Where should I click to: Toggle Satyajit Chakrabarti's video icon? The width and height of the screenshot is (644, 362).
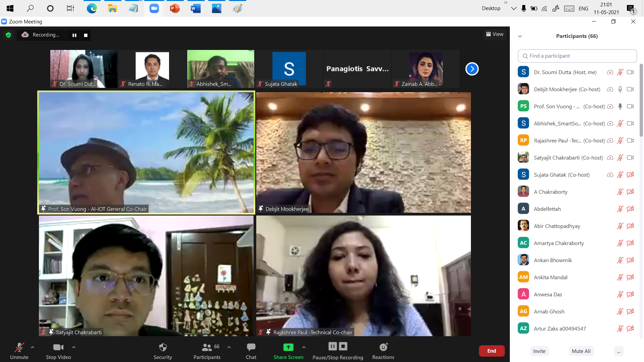click(x=631, y=158)
